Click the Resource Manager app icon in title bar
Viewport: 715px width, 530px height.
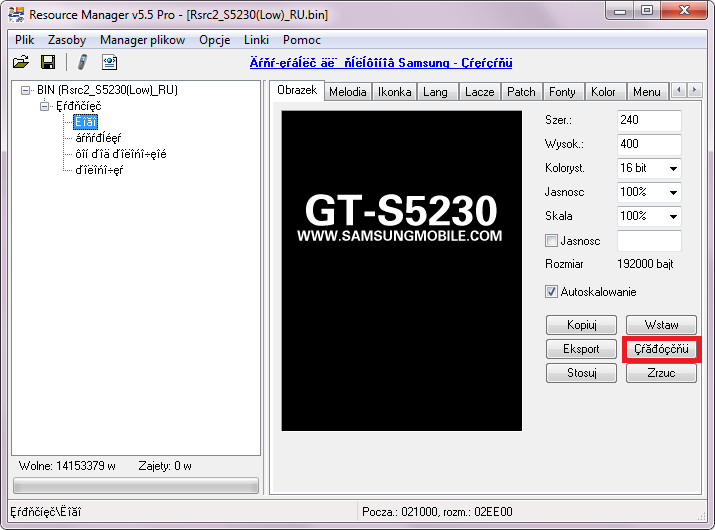pos(16,14)
